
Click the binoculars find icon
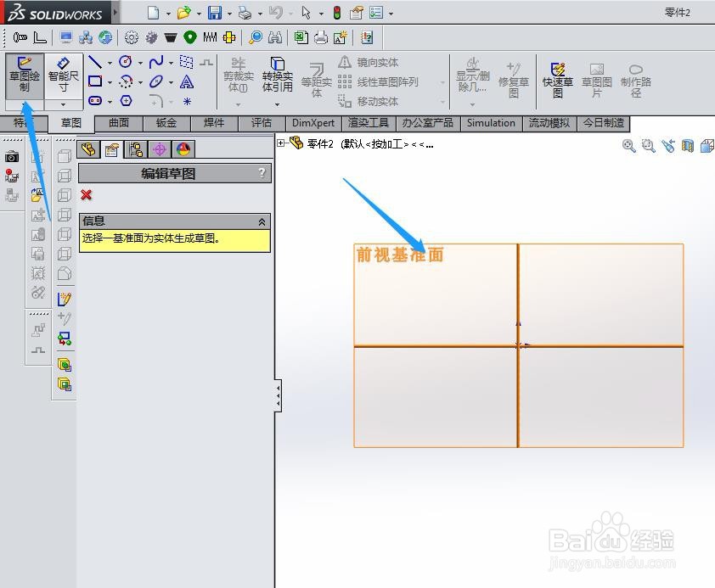(x=275, y=37)
